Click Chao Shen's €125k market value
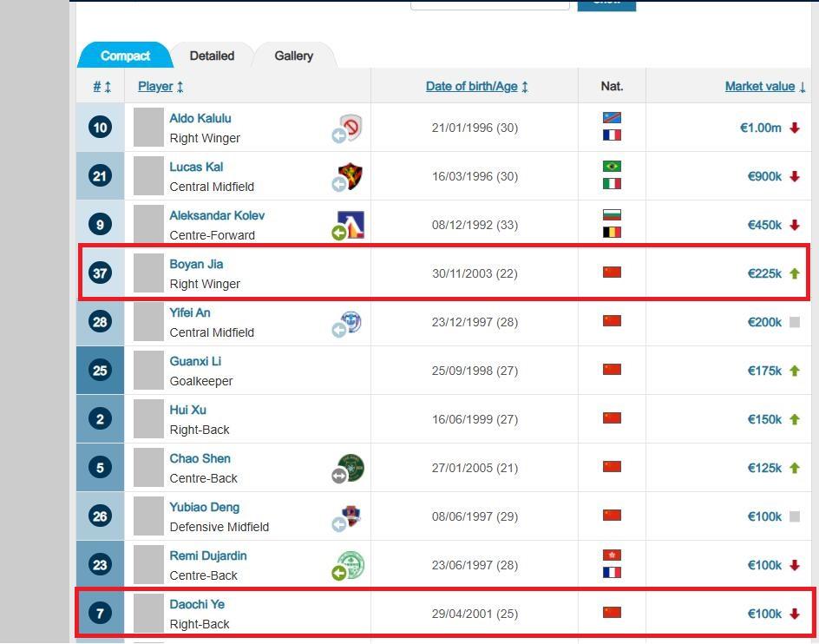The image size is (819, 644). 764,468
